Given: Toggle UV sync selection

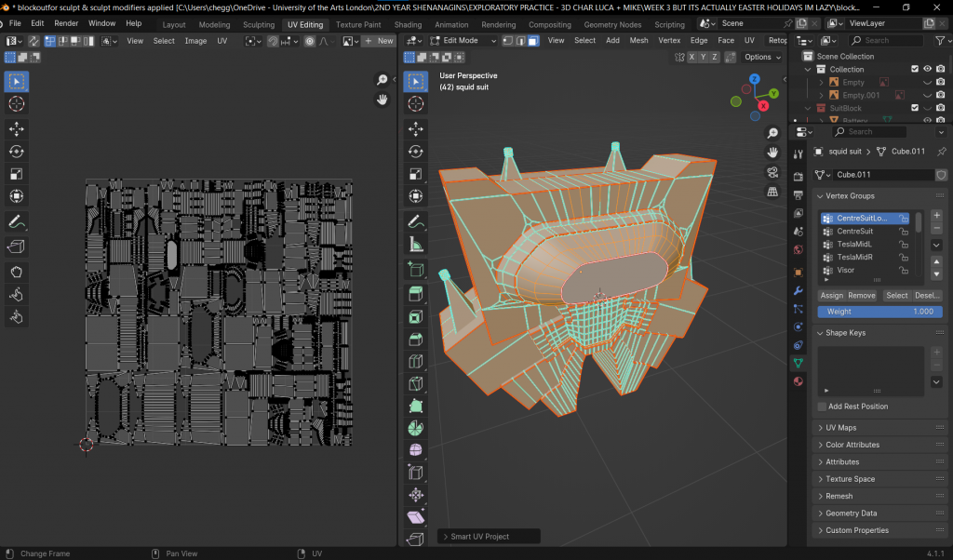Looking at the screenshot, I should (34, 41).
